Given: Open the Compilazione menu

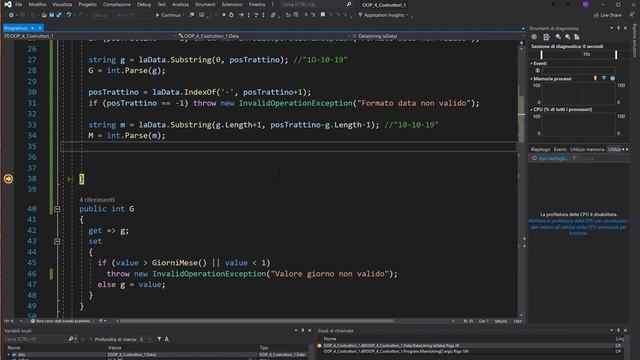Looking at the screenshot, I should 117,4.
